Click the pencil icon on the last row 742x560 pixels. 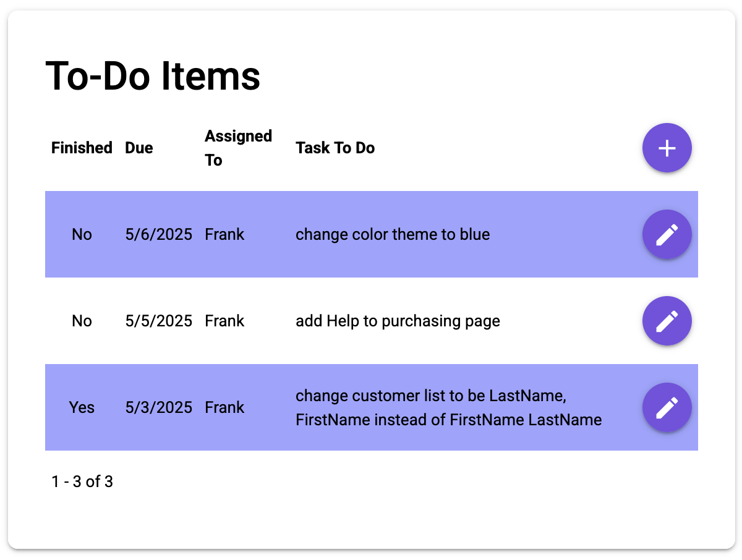[667, 407]
